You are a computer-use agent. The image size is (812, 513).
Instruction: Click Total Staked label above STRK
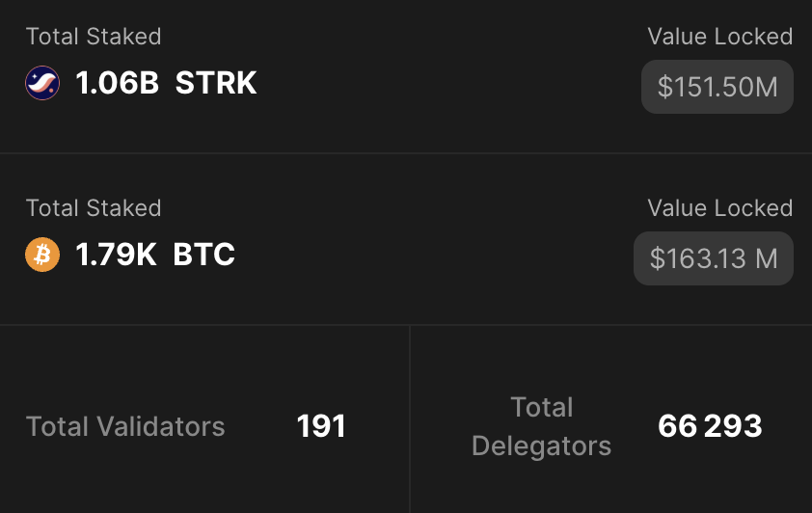94,37
